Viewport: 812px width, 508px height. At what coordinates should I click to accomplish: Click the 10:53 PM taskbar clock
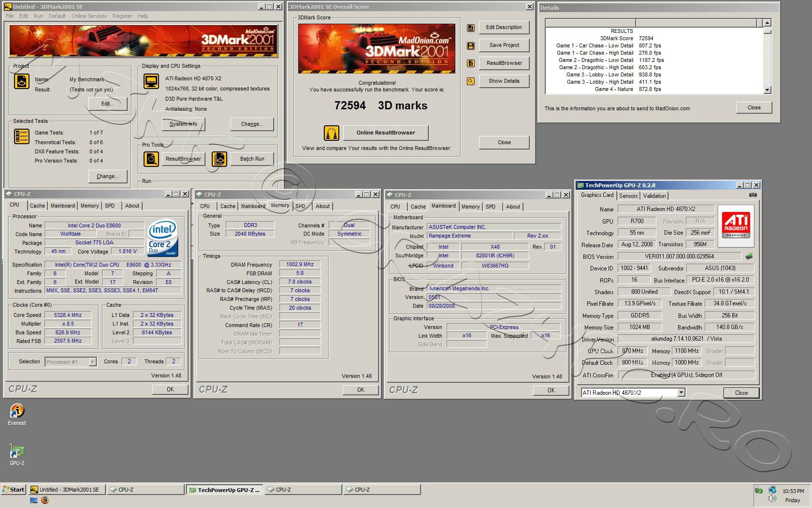[x=793, y=491]
